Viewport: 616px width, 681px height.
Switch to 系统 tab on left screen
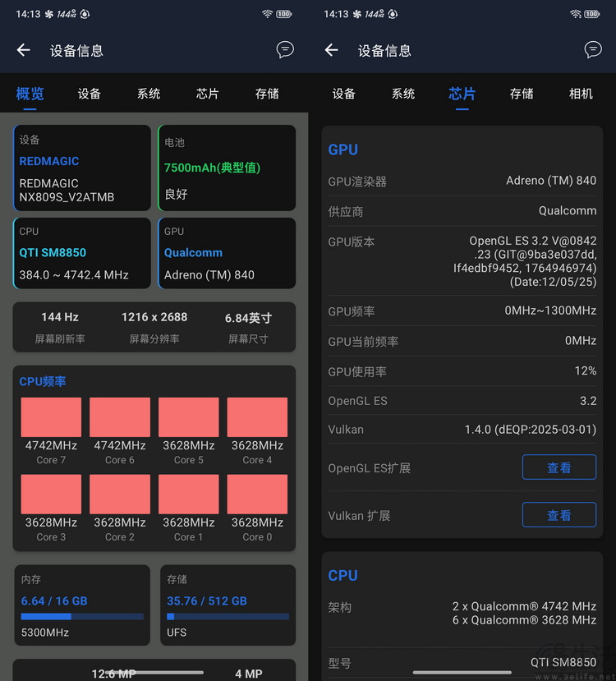click(x=149, y=94)
